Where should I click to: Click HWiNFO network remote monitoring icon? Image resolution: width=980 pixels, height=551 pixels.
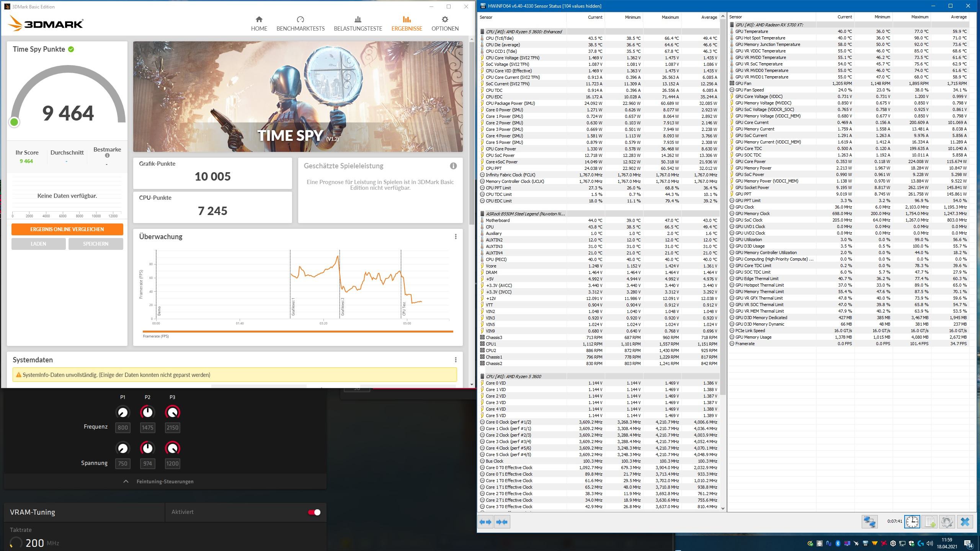click(869, 522)
